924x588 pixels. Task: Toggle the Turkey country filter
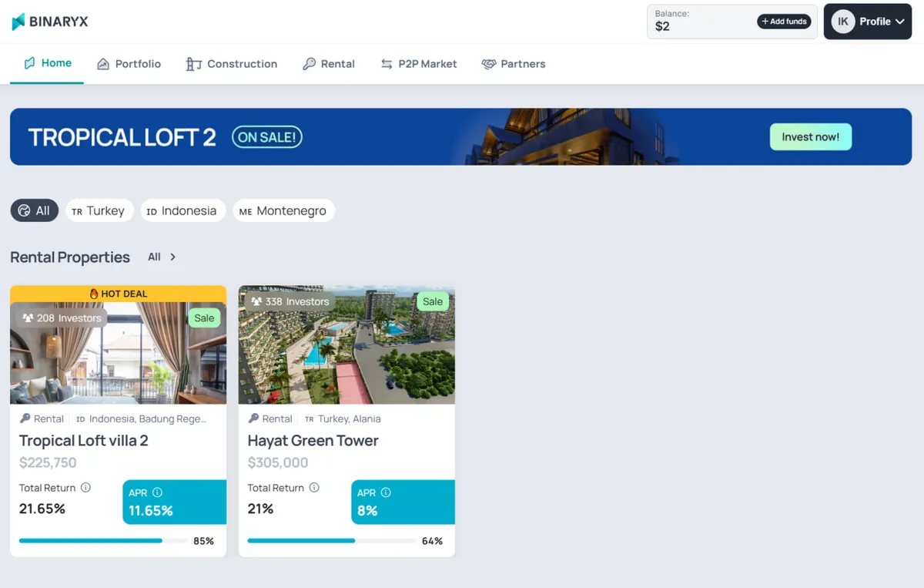coord(99,210)
